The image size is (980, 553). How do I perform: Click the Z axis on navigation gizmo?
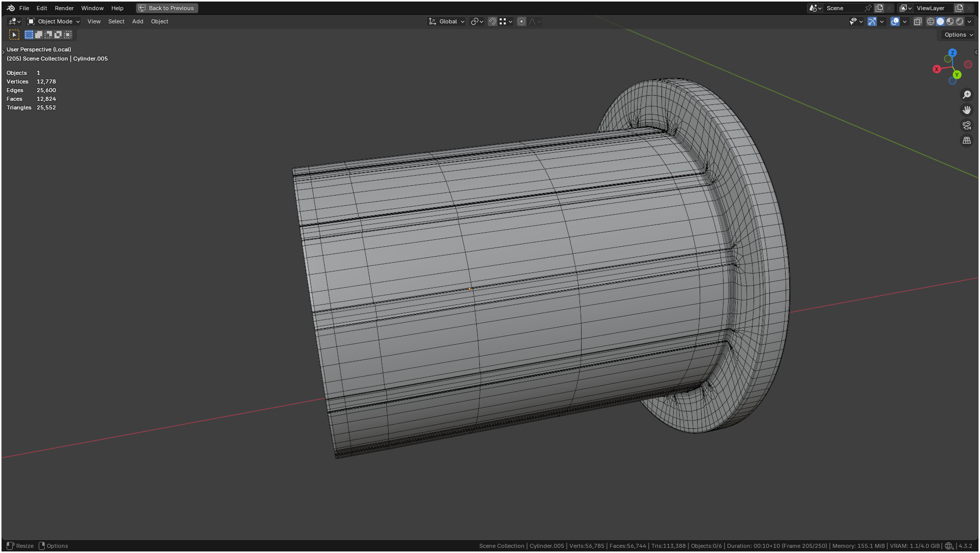tap(953, 53)
